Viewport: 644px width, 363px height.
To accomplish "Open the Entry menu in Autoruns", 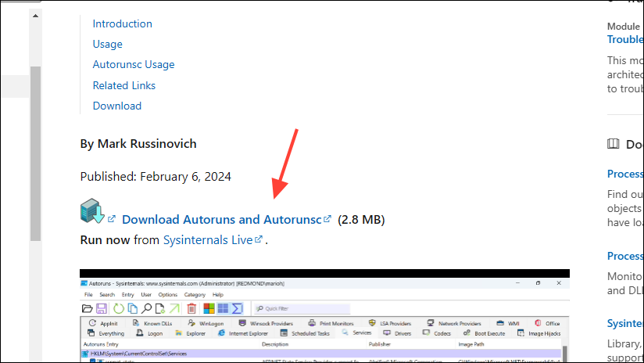I will pos(127,295).
